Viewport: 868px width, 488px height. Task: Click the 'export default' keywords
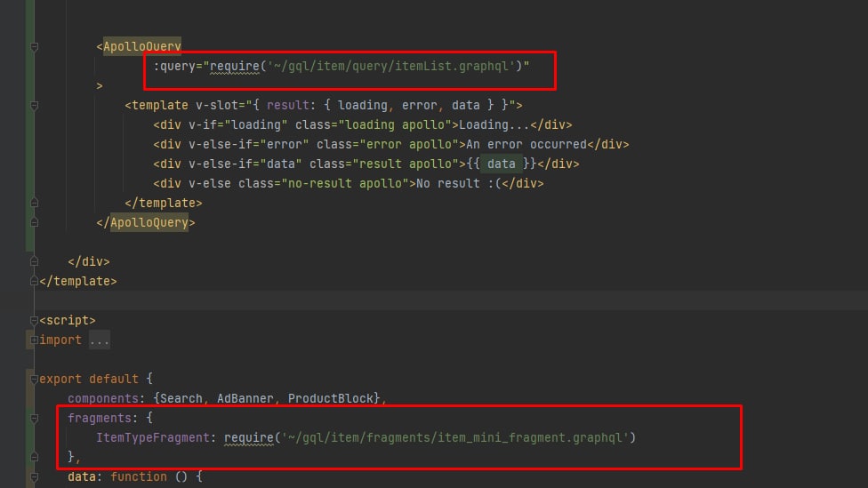(x=89, y=379)
